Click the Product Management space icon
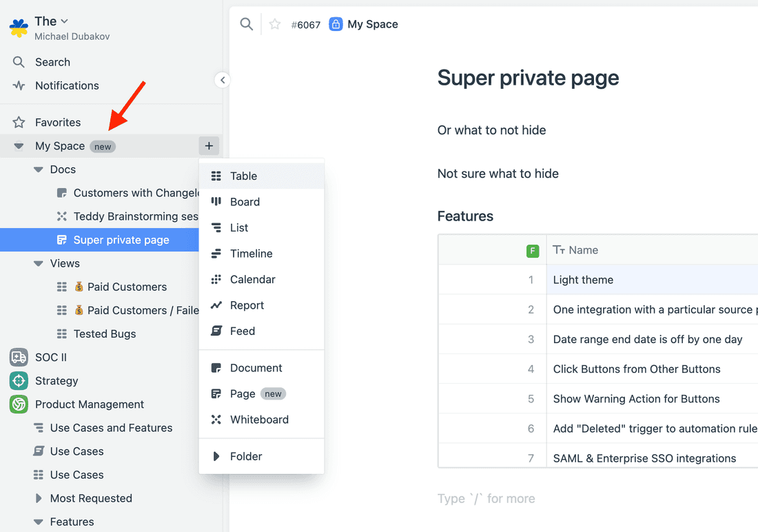This screenshot has height=532, width=758. pos(19,405)
